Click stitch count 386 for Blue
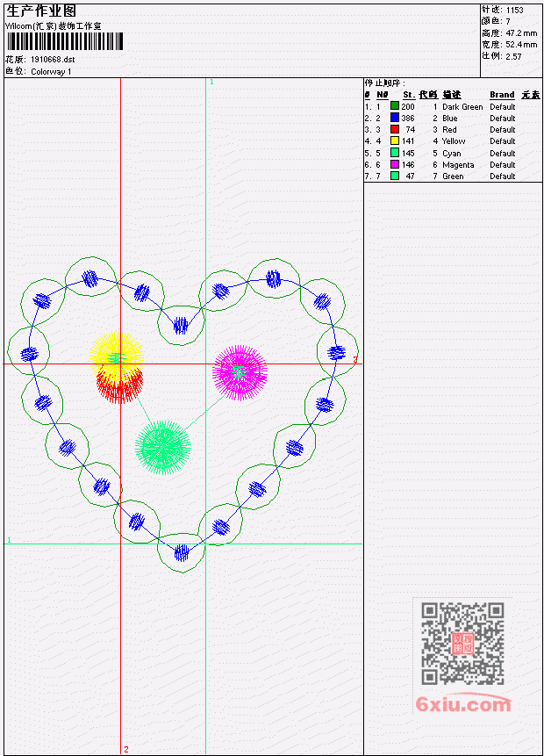This screenshot has width=544, height=756. [408, 119]
